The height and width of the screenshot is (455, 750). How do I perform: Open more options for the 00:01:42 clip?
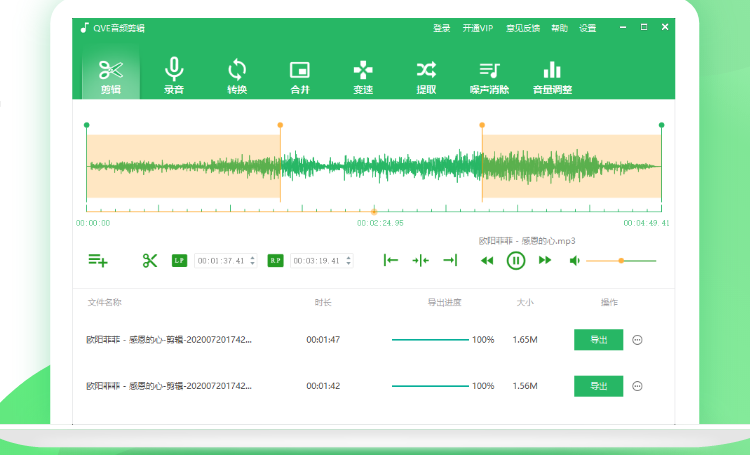click(638, 386)
